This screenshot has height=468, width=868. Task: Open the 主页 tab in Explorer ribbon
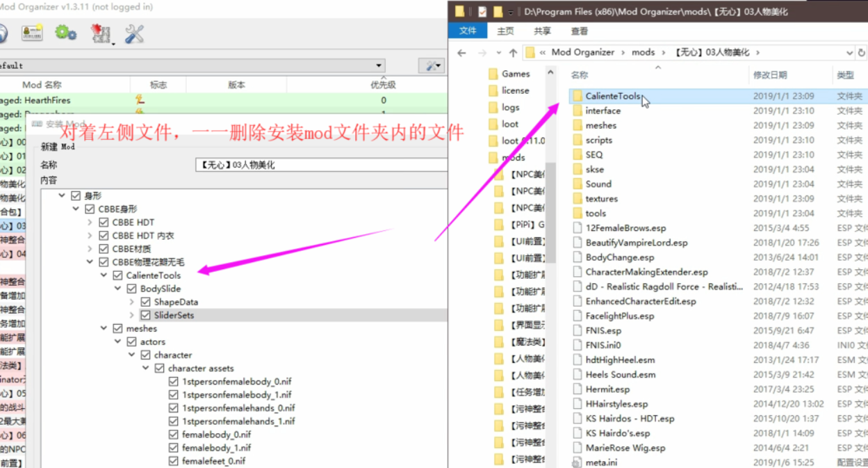point(505,31)
